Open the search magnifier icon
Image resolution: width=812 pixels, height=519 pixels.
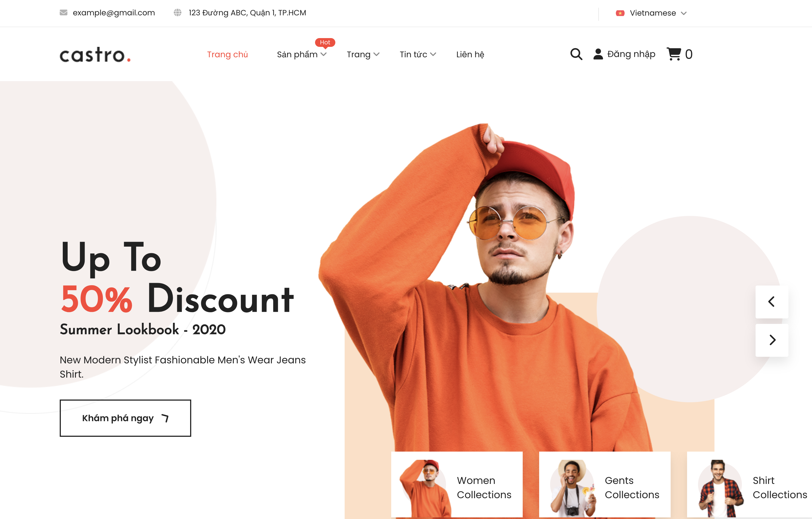tap(576, 54)
